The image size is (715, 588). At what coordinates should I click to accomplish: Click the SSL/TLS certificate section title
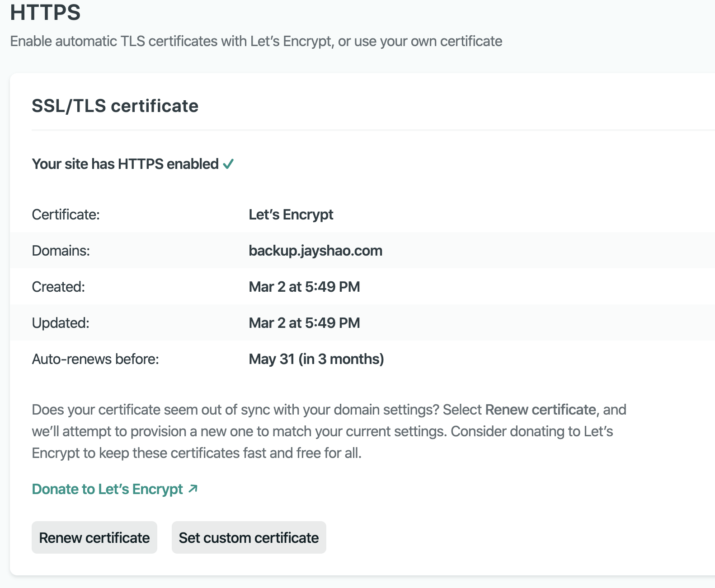point(115,106)
